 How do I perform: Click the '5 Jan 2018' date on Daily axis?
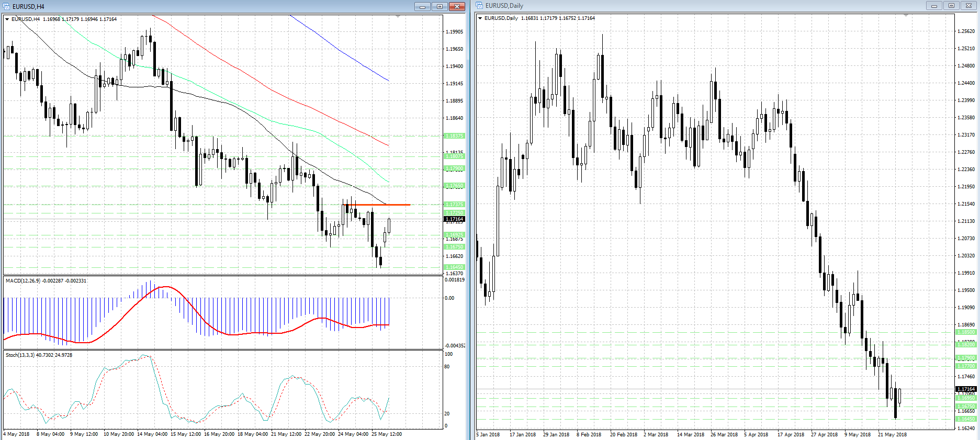[x=488, y=435]
